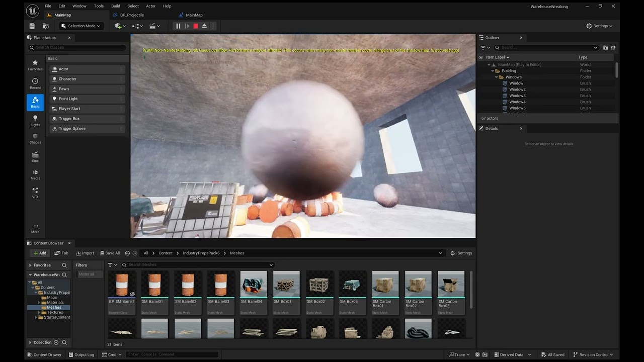Toggle the Outliner visibility eye column

(480, 57)
